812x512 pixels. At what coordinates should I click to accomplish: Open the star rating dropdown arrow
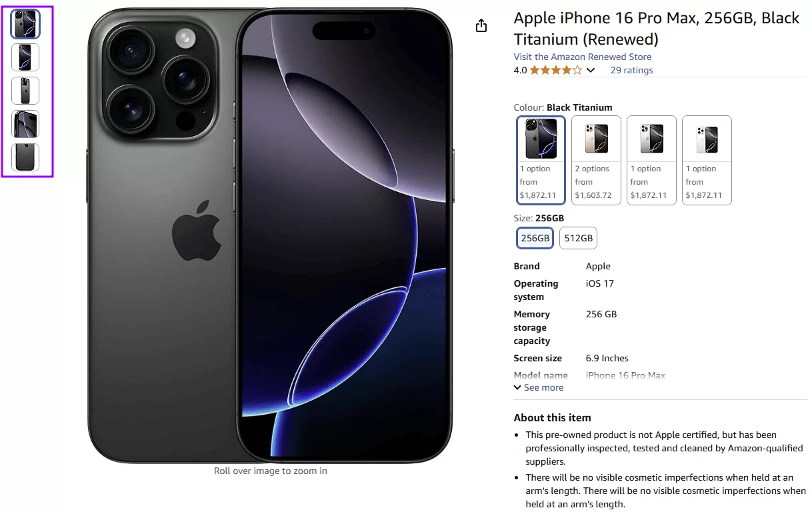(x=591, y=70)
